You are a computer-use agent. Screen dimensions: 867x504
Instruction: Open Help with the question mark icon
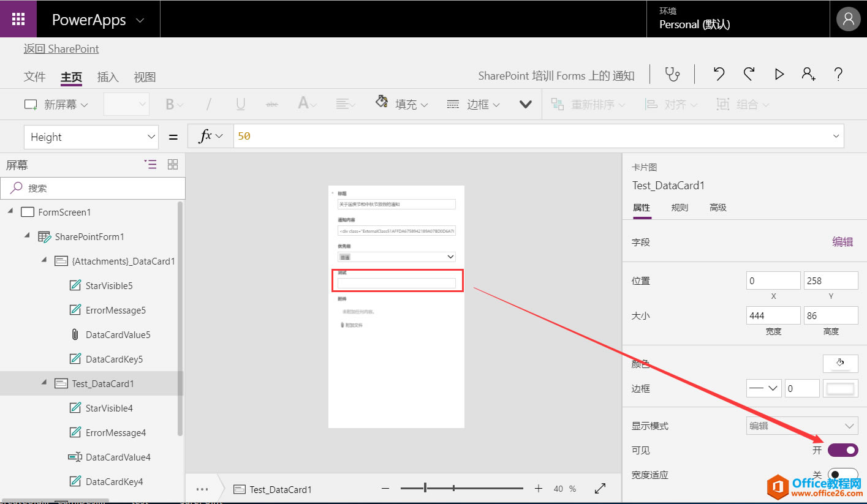pyautogui.click(x=838, y=74)
